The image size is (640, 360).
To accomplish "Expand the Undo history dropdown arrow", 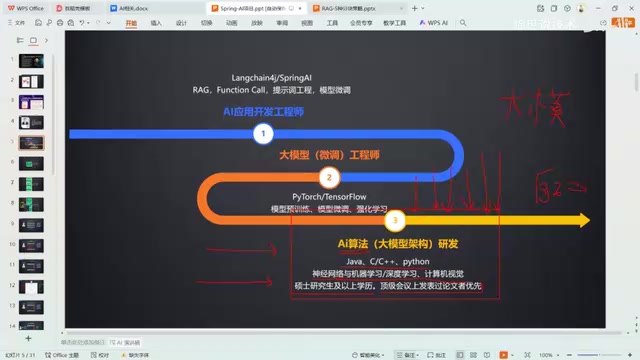I will point(88,23).
